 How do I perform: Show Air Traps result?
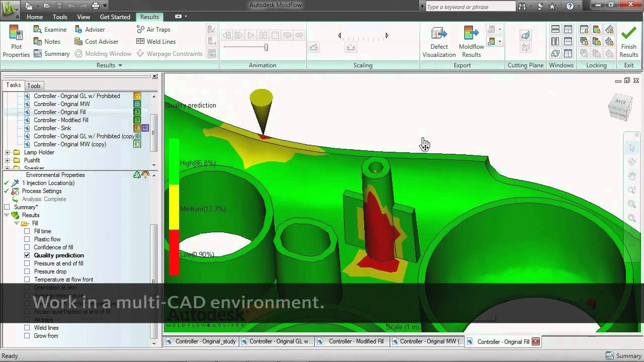(x=153, y=30)
